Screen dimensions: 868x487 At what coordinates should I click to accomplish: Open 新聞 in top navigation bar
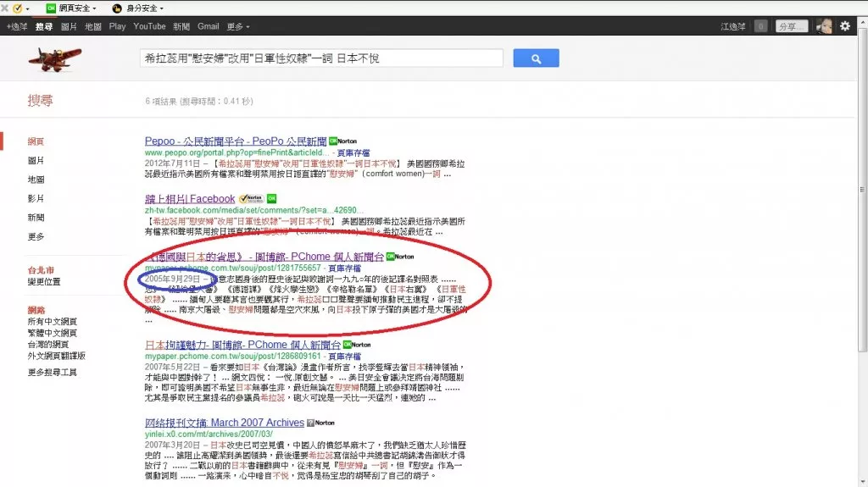point(181,26)
